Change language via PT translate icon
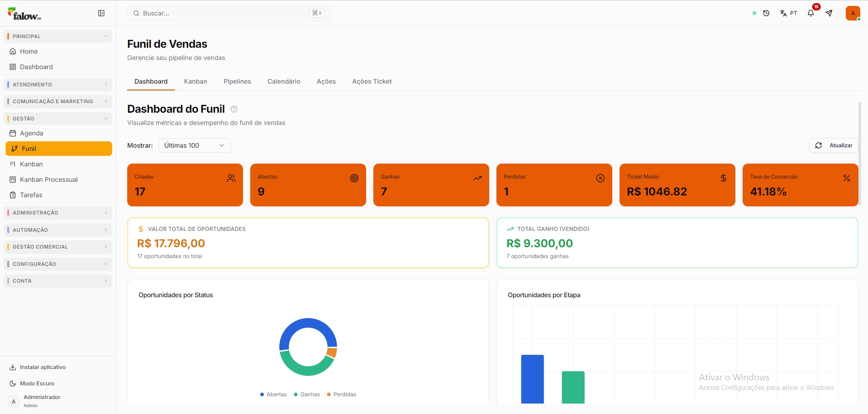 point(789,13)
